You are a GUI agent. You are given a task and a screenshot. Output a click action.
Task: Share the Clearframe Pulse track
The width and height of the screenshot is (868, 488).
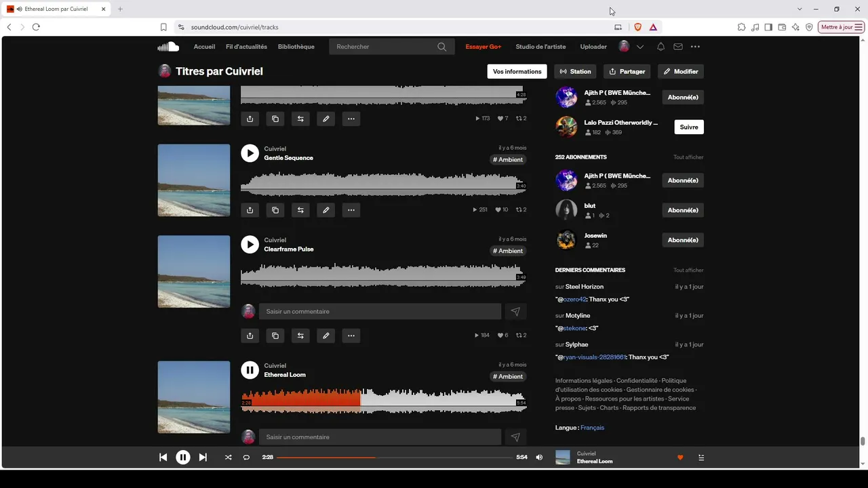coord(250,335)
